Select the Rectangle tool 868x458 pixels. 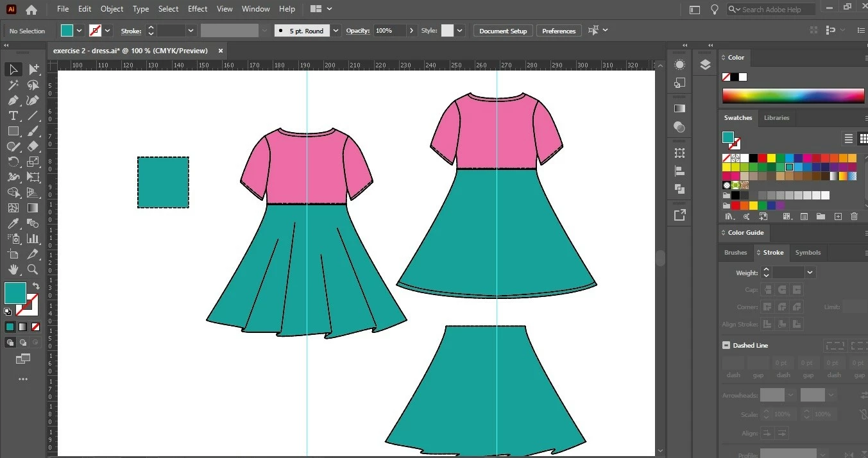tap(13, 131)
